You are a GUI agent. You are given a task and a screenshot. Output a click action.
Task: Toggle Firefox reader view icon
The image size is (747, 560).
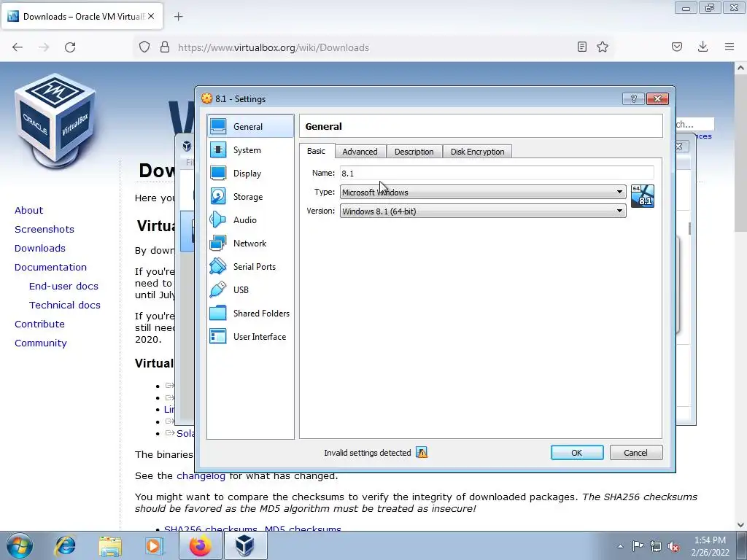point(581,47)
